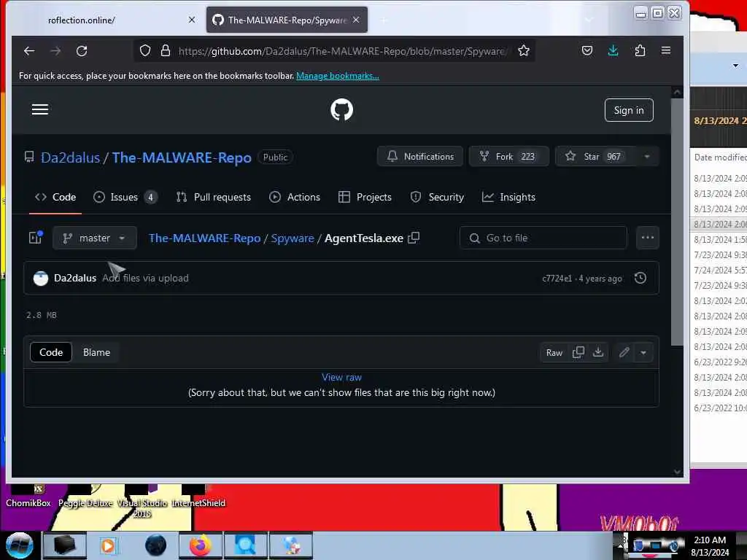Fork the repository button
The width and height of the screenshot is (747, 560).
508,157
